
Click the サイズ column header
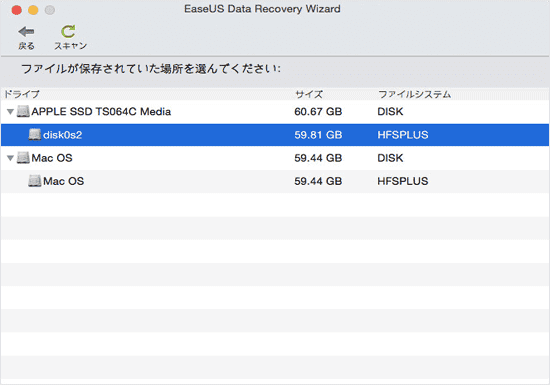[309, 94]
